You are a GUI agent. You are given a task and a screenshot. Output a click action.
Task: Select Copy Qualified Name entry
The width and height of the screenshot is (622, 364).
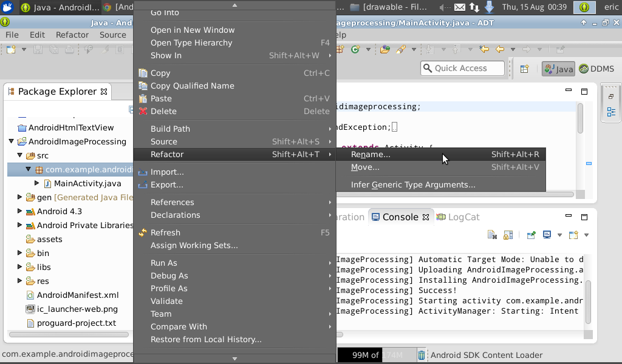(x=235, y=86)
